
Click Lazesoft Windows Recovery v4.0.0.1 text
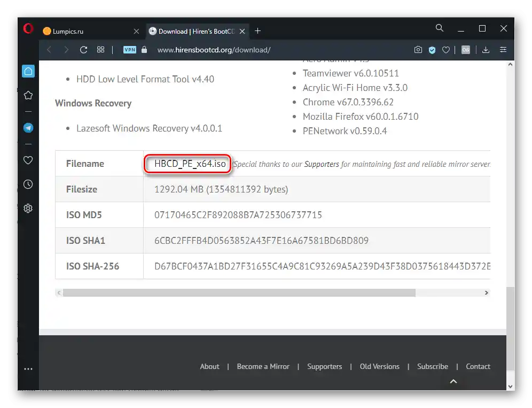click(149, 128)
